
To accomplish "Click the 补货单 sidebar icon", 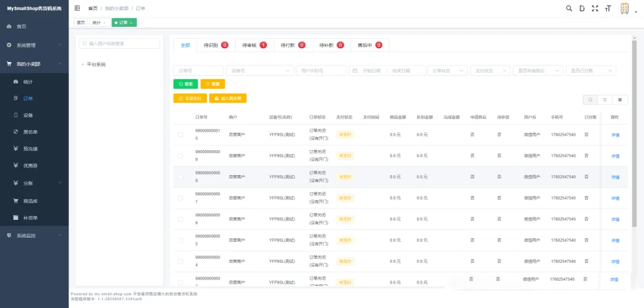I will [x=16, y=218].
